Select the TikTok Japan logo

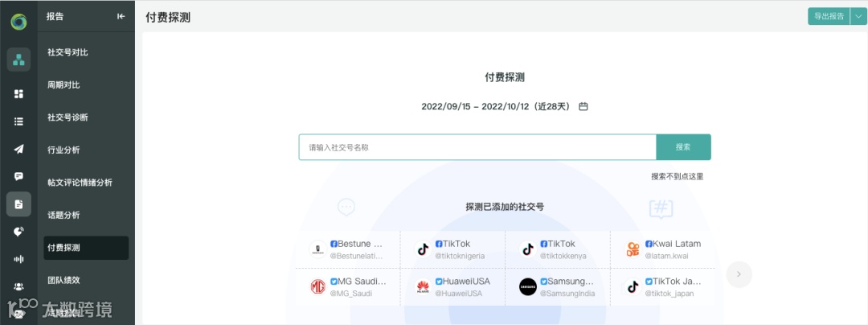click(633, 287)
